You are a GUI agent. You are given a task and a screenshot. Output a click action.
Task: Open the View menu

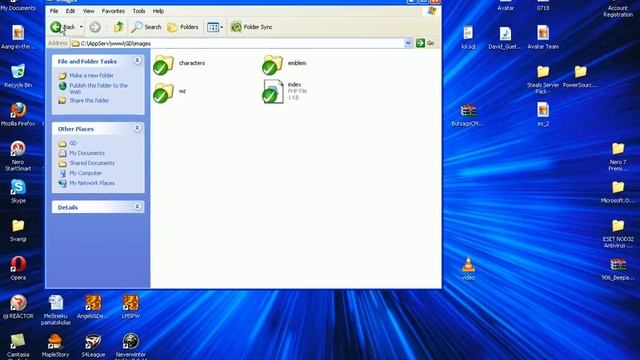88,11
